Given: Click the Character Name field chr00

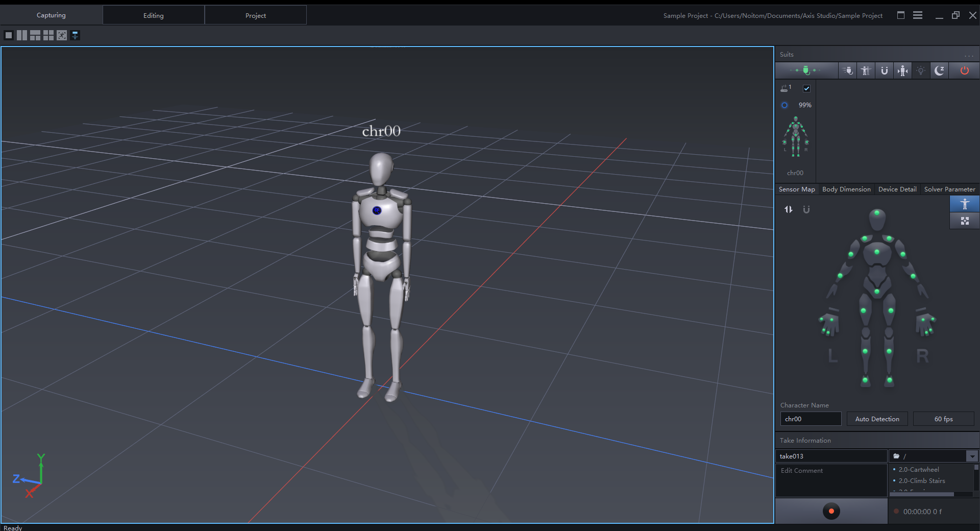Looking at the screenshot, I should coord(811,419).
